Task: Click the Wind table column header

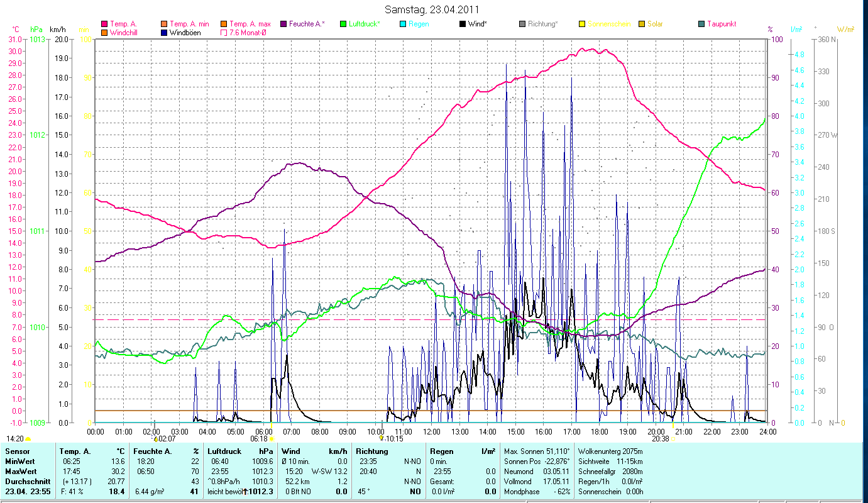Action: [291, 451]
